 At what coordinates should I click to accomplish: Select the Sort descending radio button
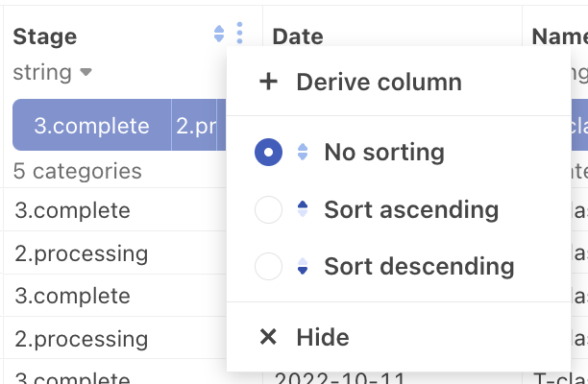point(269,266)
